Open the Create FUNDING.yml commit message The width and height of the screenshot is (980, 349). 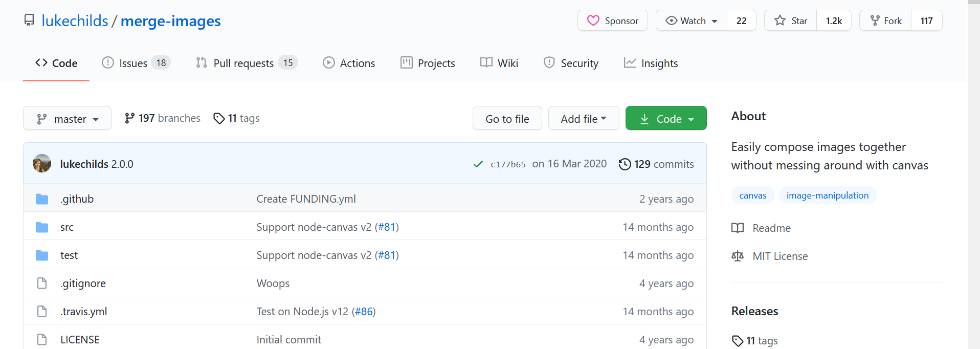tap(306, 199)
